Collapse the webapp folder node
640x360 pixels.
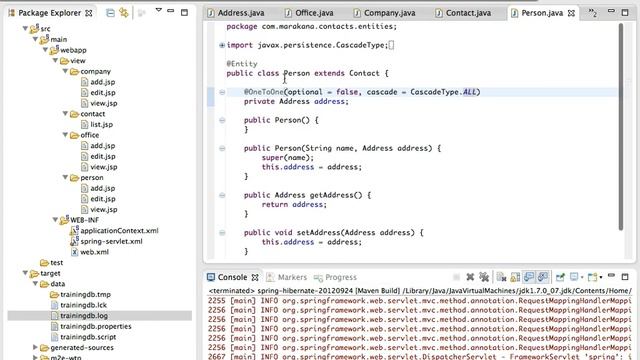click(x=45, y=50)
